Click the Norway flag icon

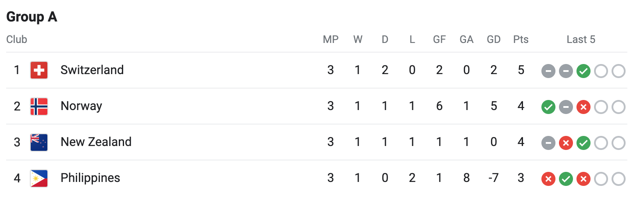(x=39, y=106)
